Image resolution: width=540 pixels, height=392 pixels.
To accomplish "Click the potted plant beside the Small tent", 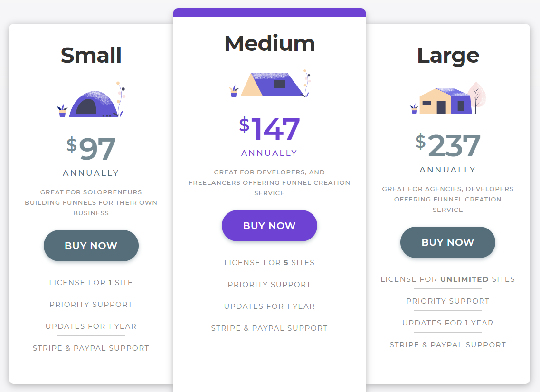I will [x=63, y=111].
